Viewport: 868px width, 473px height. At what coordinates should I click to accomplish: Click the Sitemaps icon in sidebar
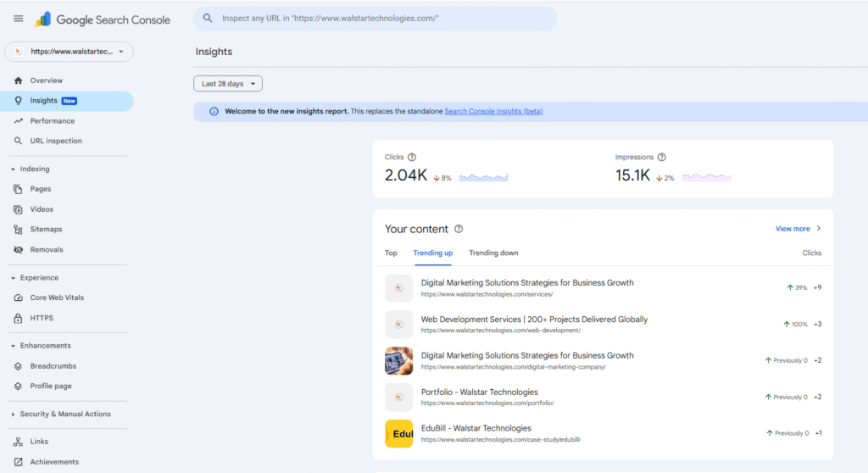pos(19,230)
